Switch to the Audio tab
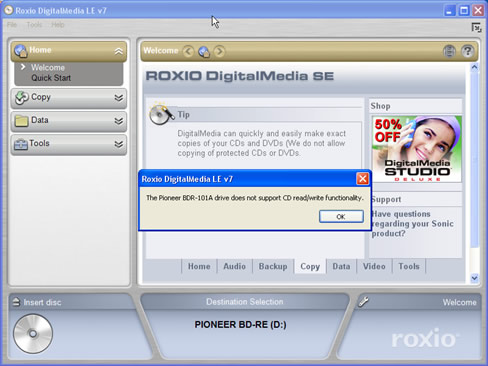The image size is (488, 366). click(x=235, y=266)
